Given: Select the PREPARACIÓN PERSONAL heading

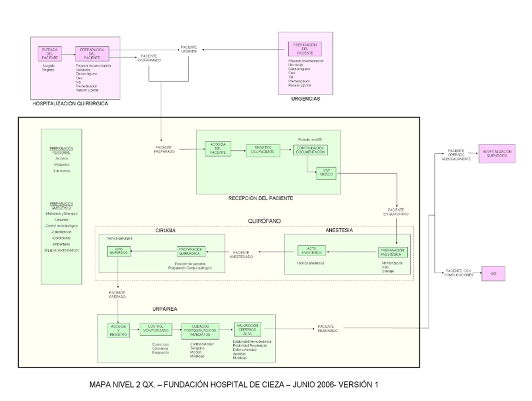Looking at the screenshot, I should [x=61, y=151].
